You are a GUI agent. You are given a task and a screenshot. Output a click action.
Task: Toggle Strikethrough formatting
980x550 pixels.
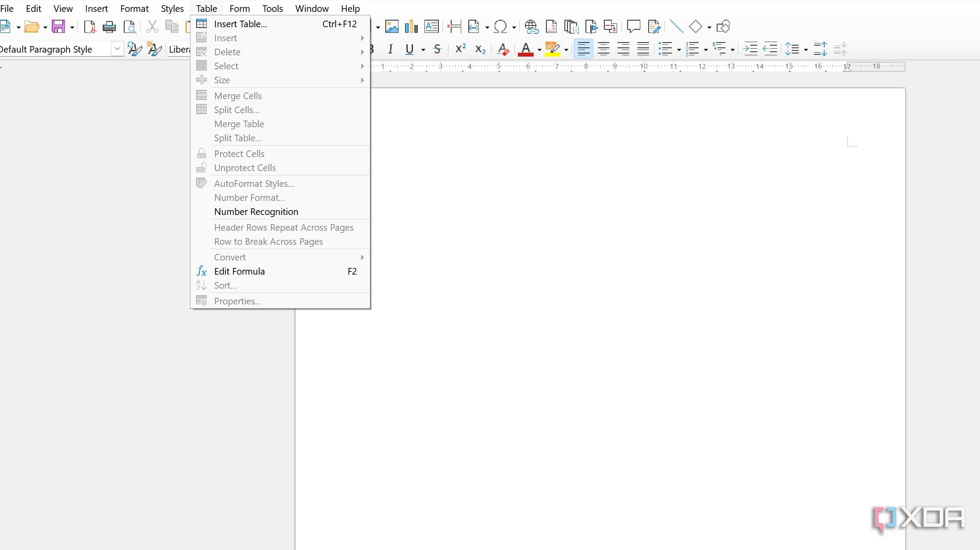click(x=437, y=49)
